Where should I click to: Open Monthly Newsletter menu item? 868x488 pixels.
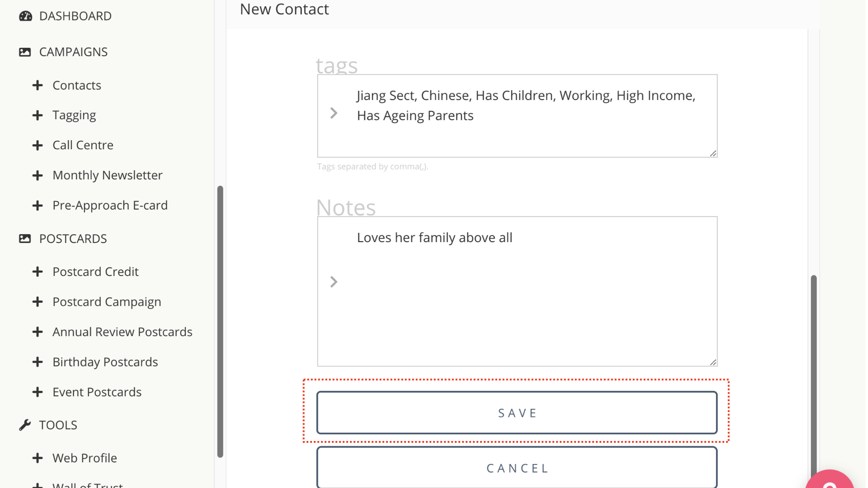click(107, 175)
